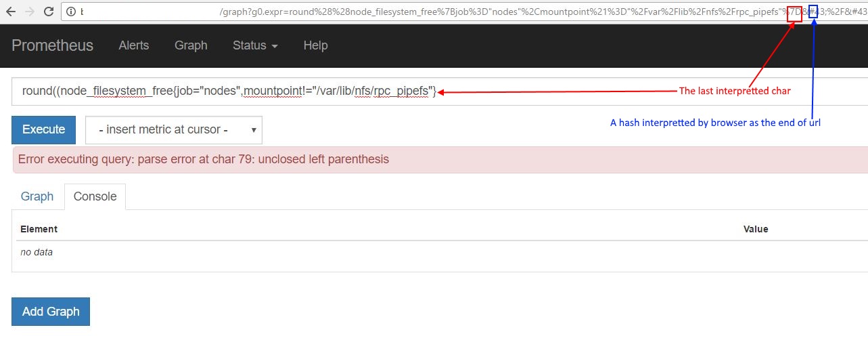Screen dimensions: 868x355
Task: Click into the query expression field
Action: pos(440,91)
